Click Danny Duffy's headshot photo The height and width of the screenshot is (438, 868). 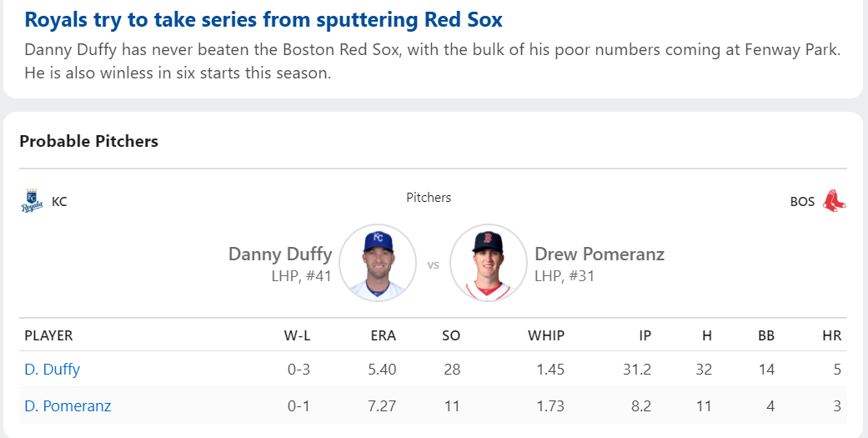(379, 262)
